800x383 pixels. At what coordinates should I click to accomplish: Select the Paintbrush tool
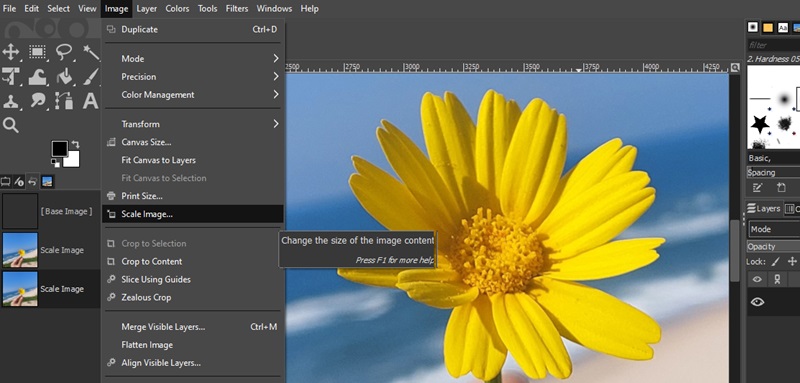[x=91, y=76]
